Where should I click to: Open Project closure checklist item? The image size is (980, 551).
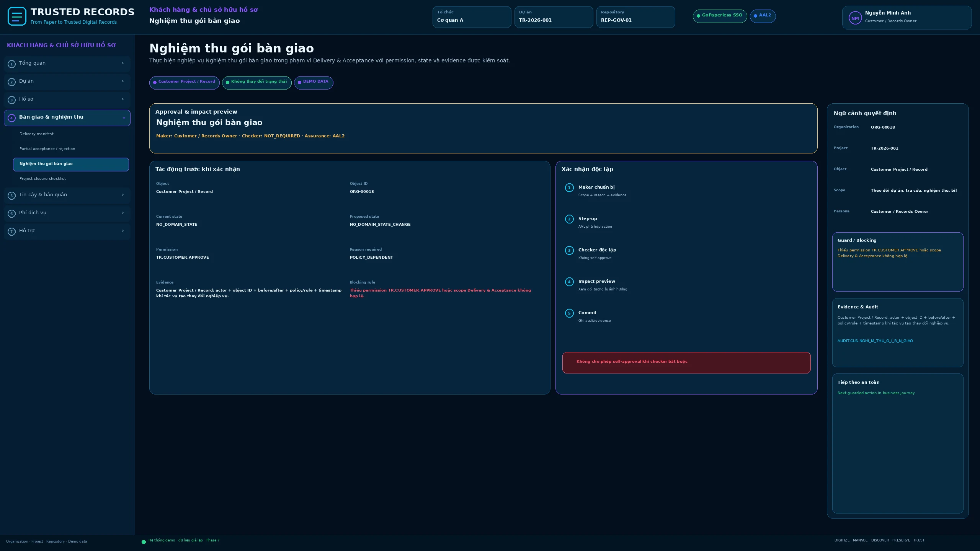(x=71, y=179)
